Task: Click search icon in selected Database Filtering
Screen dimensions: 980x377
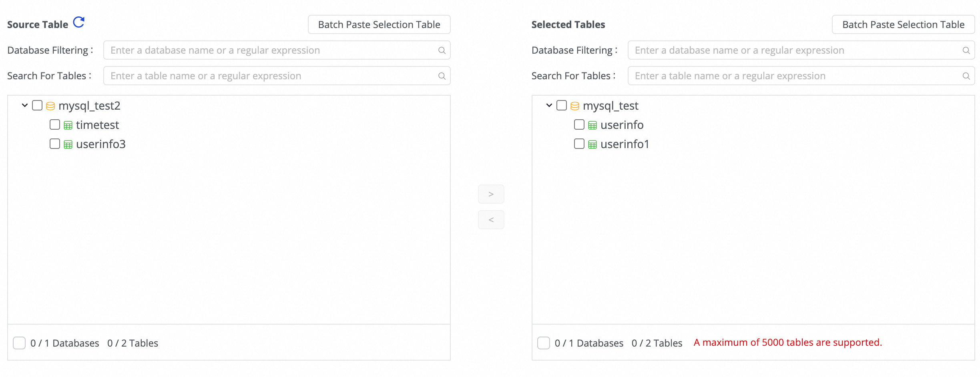Action: [x=966, y=50]
